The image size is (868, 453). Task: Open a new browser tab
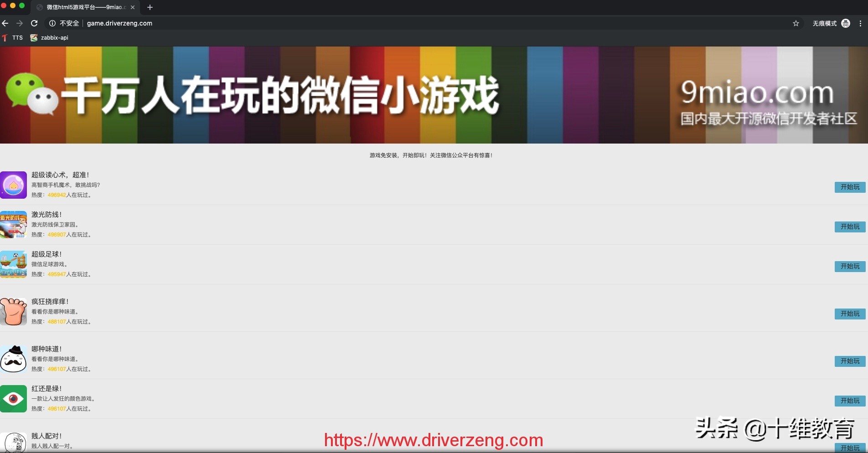pyautogui.click(x=150, y=7)
